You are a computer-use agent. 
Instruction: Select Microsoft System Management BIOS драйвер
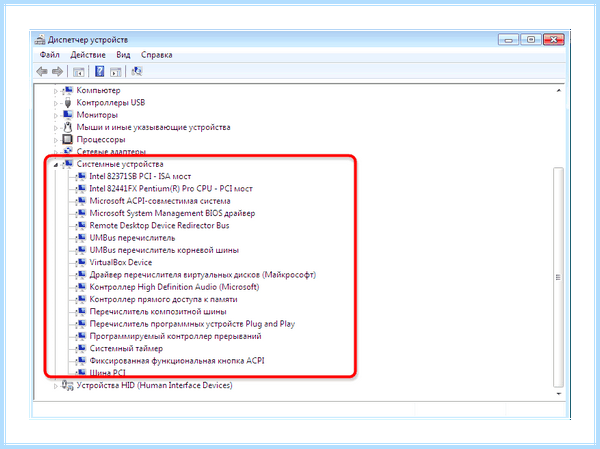[x=172, y=213]
